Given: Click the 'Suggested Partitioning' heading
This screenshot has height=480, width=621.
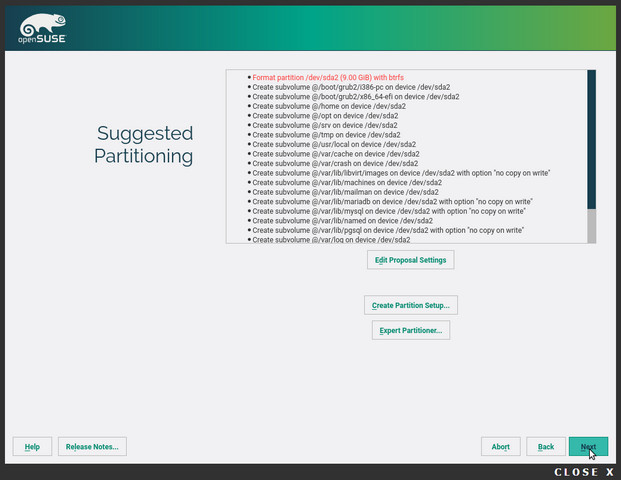Looking at the screenshot, I should 144,145.
